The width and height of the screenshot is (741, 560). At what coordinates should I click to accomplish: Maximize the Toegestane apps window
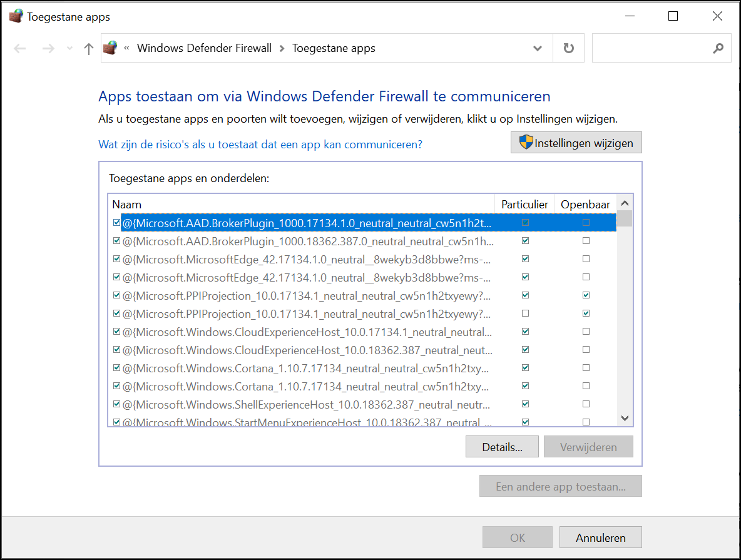pyautogui.click(x=673, y=16)
